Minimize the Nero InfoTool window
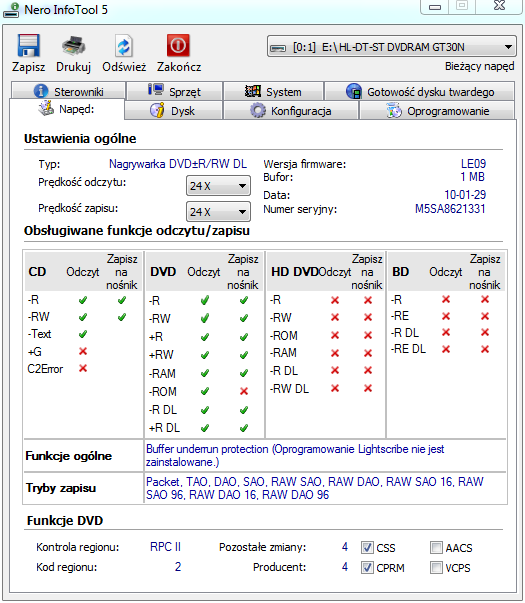The image size is (525, 603). click(x=435, y=7)
